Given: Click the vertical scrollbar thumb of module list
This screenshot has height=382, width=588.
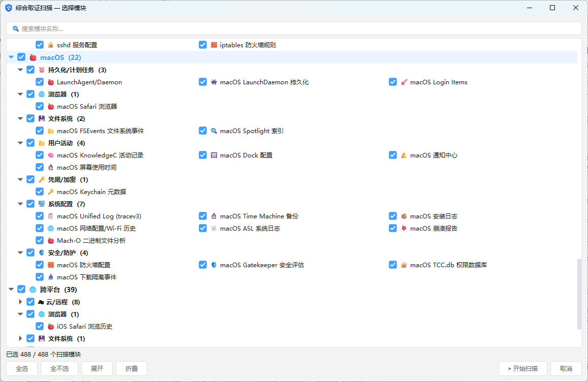Looking at the screenshot, I should tap(579, 294).
